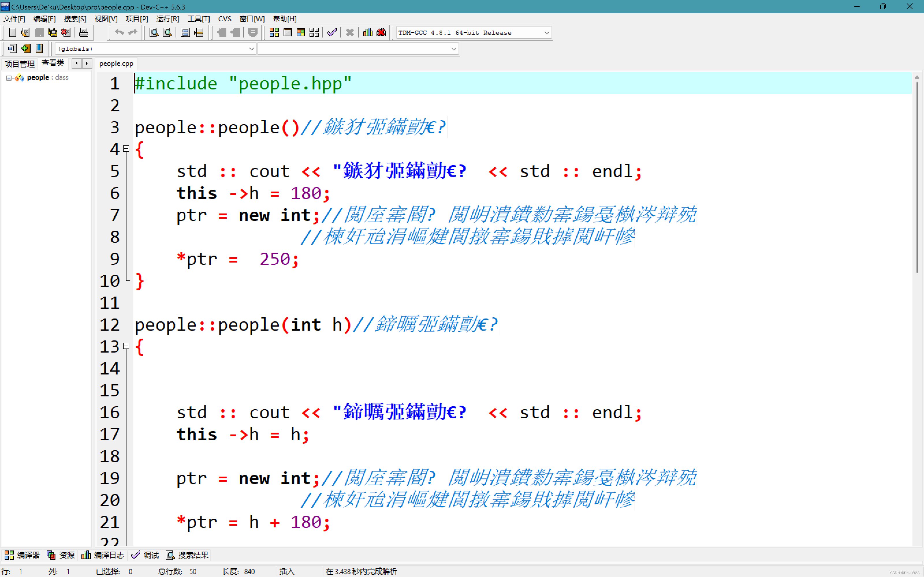Viewport: 924px width, 577px height.
Task: Open the (globals) scope dropdown
Action: [251, 49]
